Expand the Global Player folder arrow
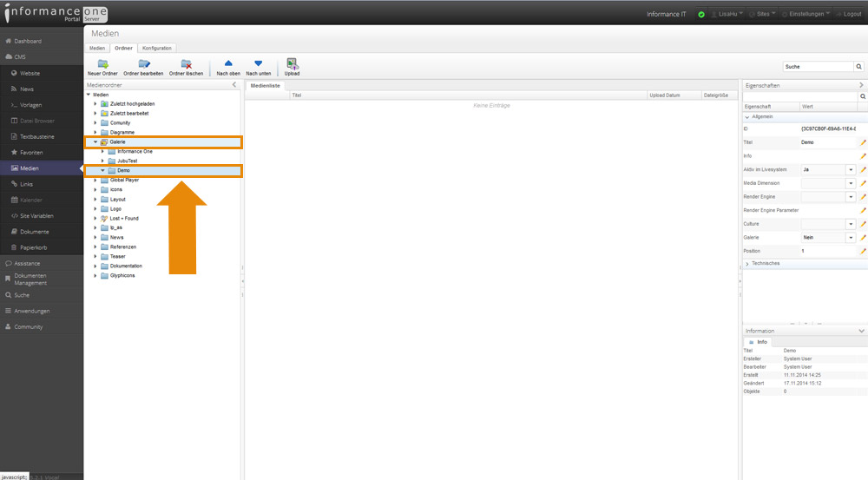Image resolution: width=868 pixels, height=480 pixels. click(95, 181)
